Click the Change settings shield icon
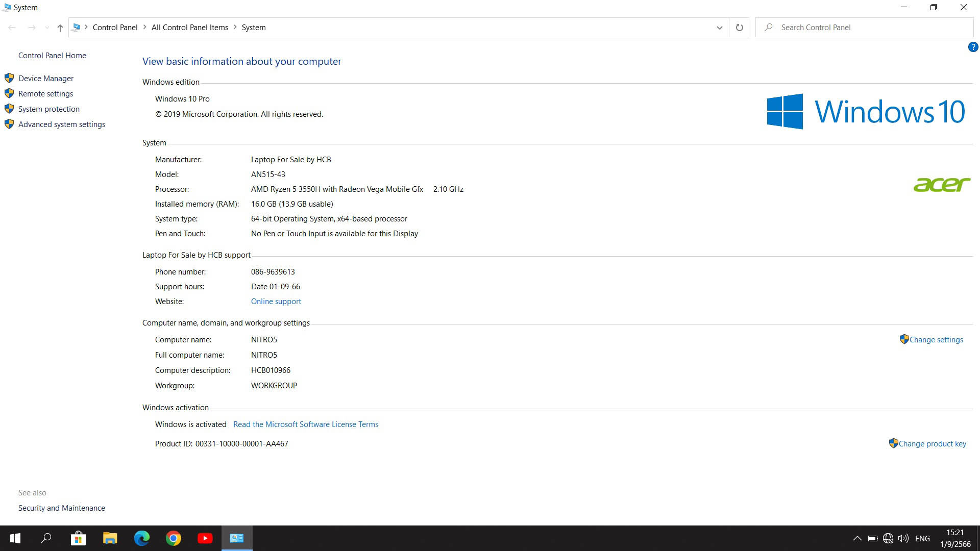 (x=904, y=339)
